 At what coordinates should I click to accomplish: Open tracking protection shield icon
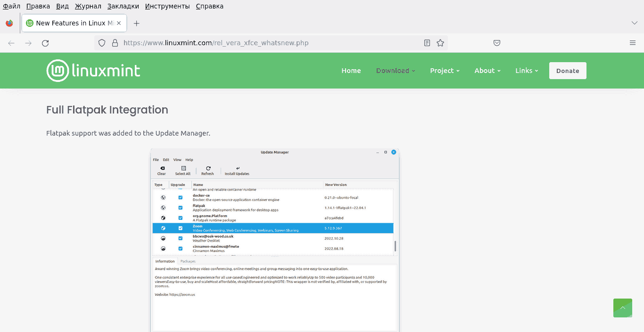coord(102,43)
